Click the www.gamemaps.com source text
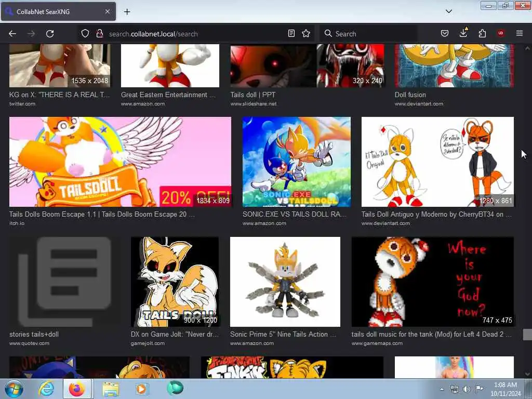 coord(377,343)
